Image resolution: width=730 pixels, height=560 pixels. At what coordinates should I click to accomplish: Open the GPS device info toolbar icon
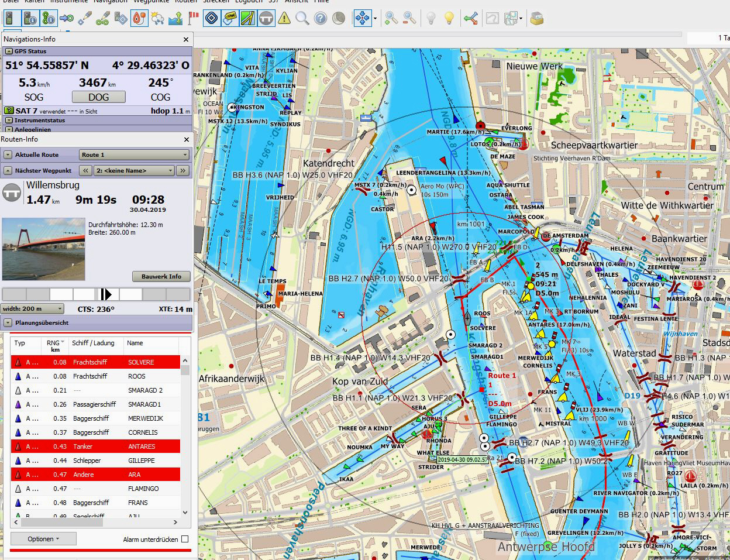point(30,19)
